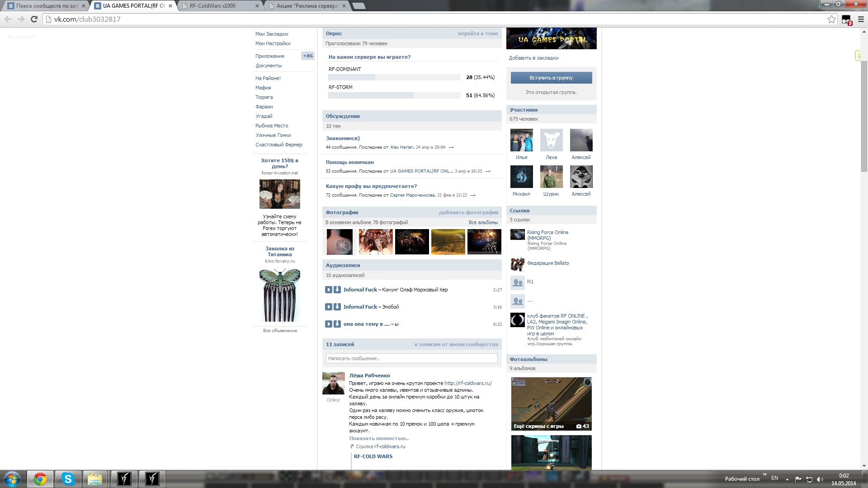Click the address bar URL
The height and width of the screenshot is (488, 868).
[x=87, y=19]
